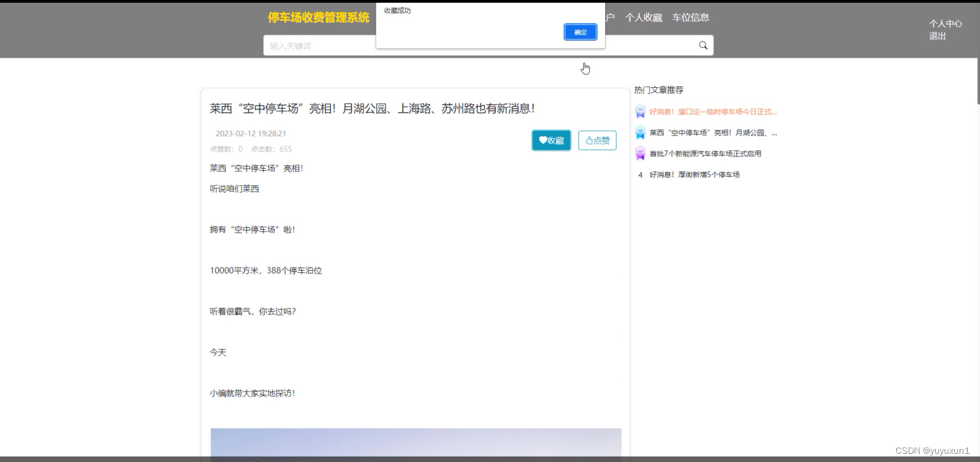Click the 热门文章推荐 heading

[659, 90]
